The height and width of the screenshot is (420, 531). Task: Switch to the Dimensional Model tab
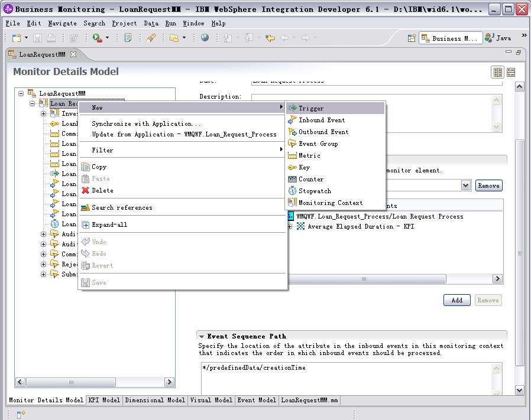point(155,401)
